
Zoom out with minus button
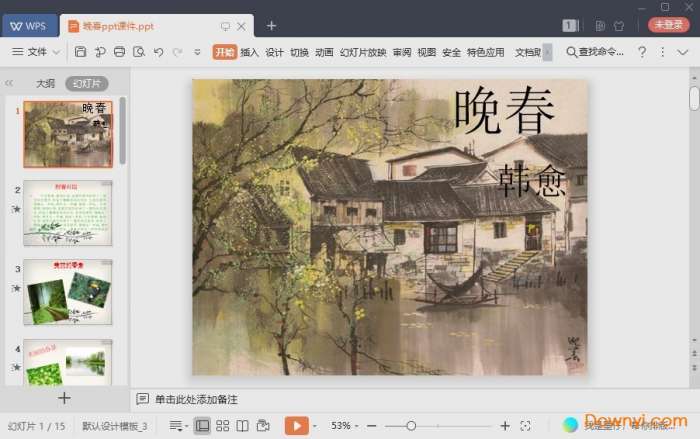[x=371, y=426]
